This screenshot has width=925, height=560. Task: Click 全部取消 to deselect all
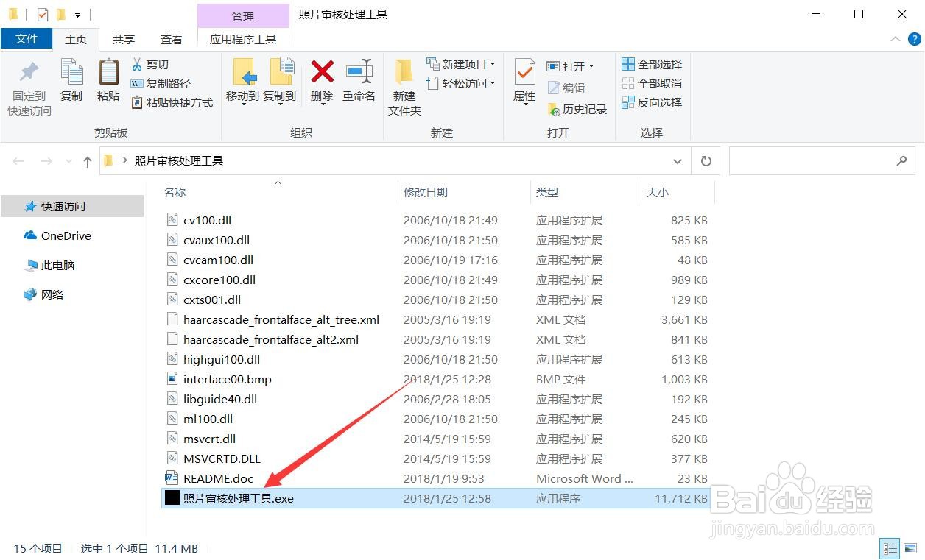click(651, 83)
